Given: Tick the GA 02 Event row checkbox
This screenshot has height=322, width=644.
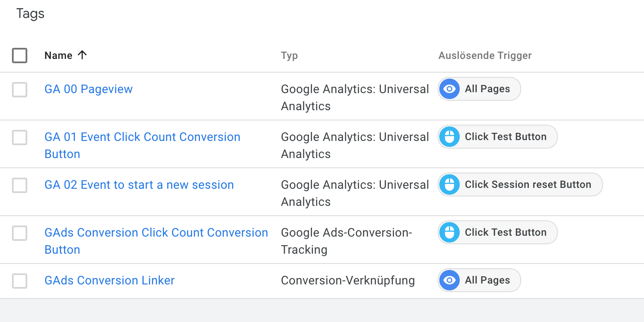Looking at the screenshot, I should point(20,185).
